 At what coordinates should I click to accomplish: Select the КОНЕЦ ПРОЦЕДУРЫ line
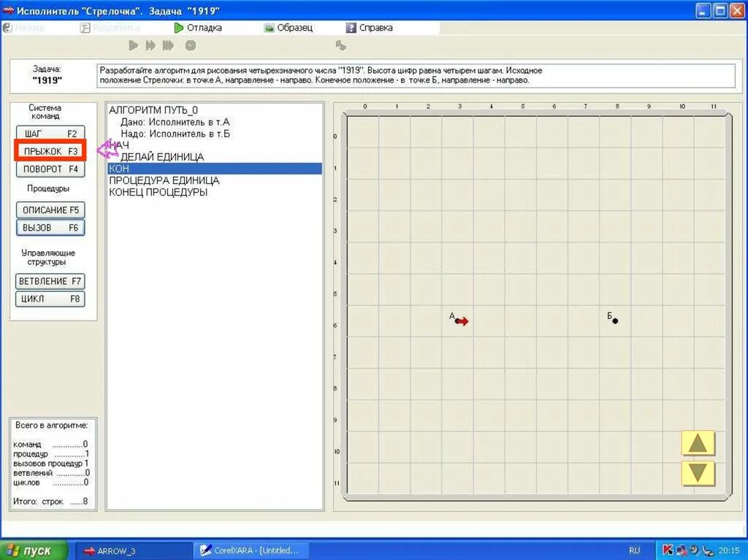coord(159,192)
